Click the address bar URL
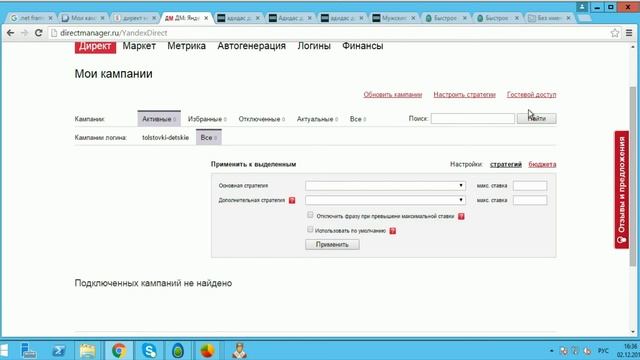Image resolution: width=640 pixels, height=360 pixels. coord(113,33)
